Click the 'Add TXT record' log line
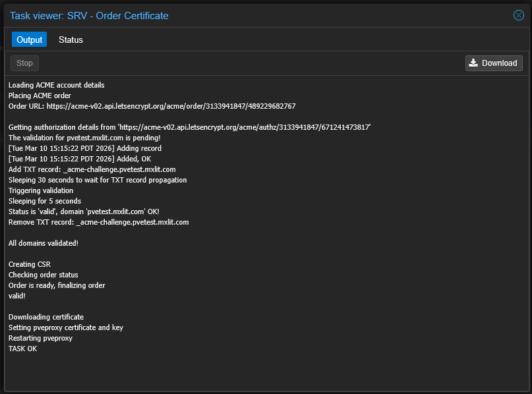Screen dimensions: 532x394 tap(92, 169)
